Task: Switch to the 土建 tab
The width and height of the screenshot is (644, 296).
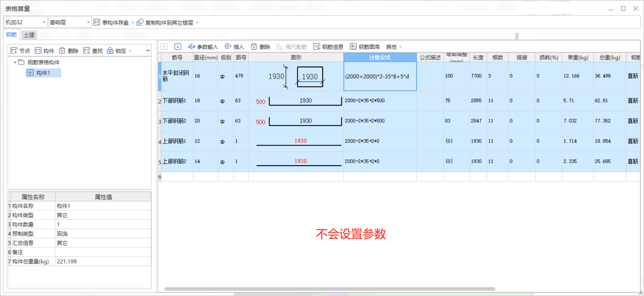Action: (x=29, y=35)
